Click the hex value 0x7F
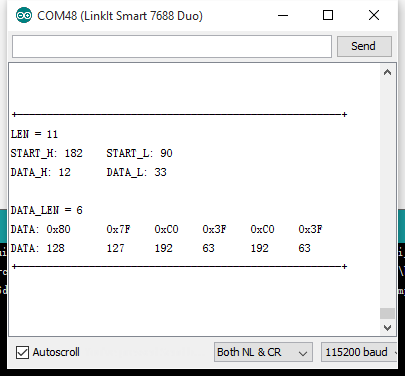 (x=118, y=229)
